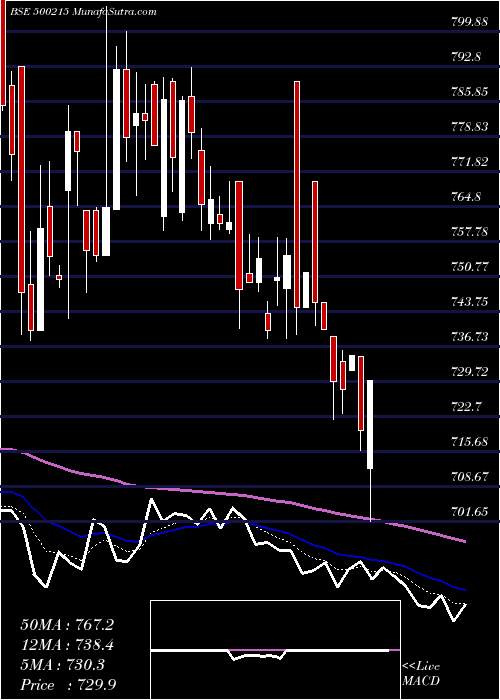Viewport: 500px width, 700px height.
Task: Click the 722.7 price axis label
Action: pyautogui.click(x=467, y=407)
